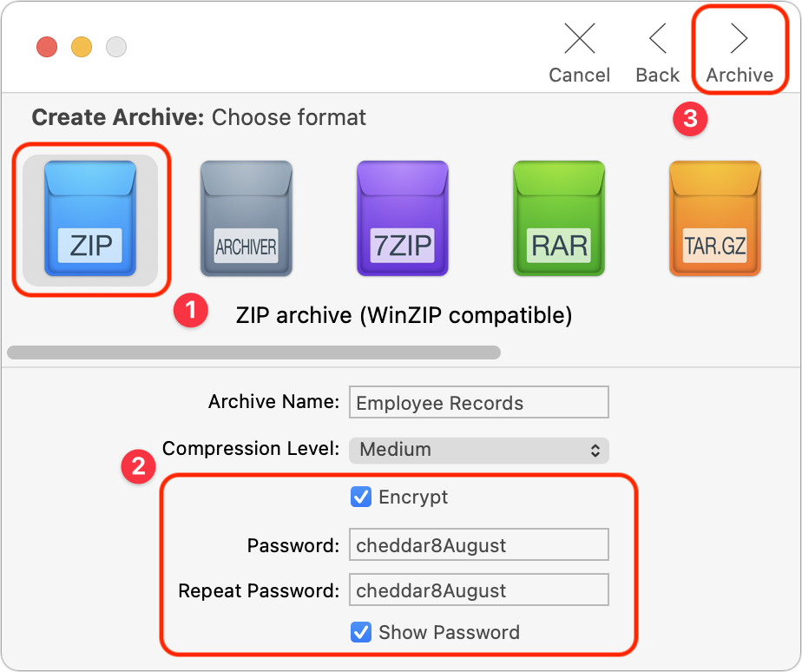This screenshot has height=672, width=802.
Task: Click the Archive toolbar label
Action: point(740,76)
